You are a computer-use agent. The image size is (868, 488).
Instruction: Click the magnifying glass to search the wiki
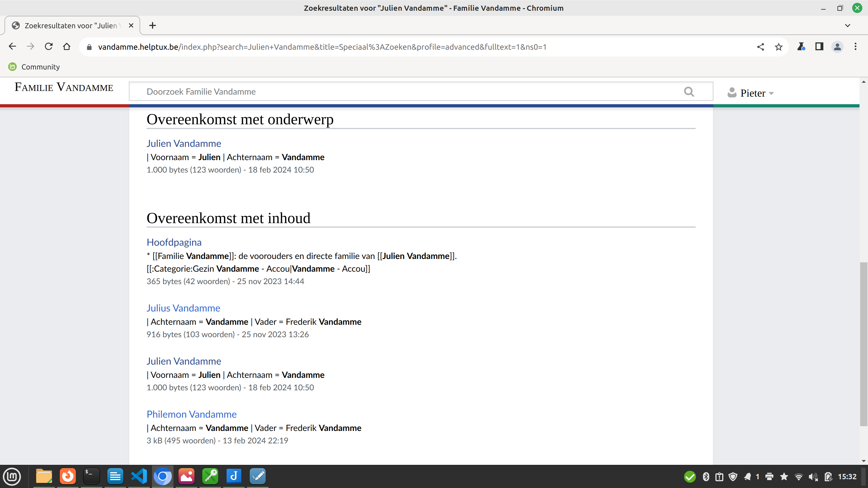pyautogui.click(x=689, y=91)
